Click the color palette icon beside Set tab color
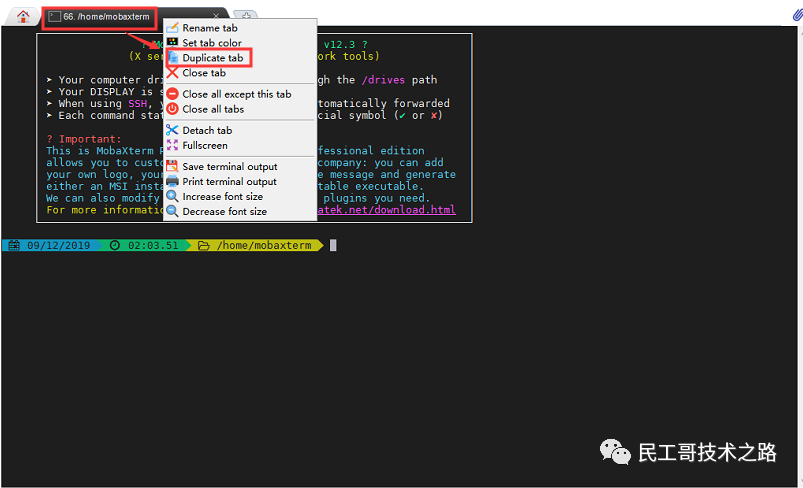This screenshot has width=803, height=488. pos(172,43)
